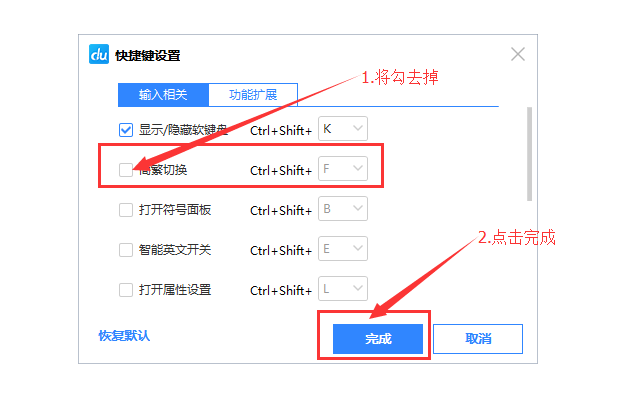Close the 快捷键设置 dialog
This screenshot has height=400, width=643.
(518, 54)
